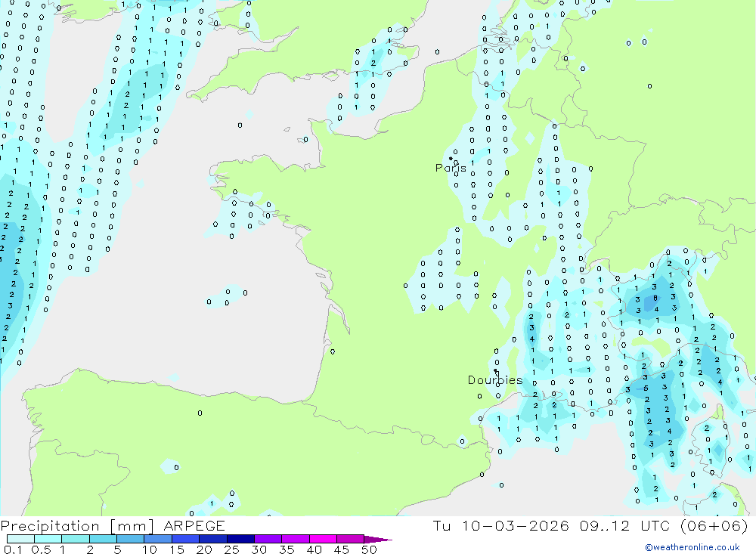Pick the 30–35 mm purple legend swatch
The height and width of the screenshot is (554, 756).
click(268, 539)
